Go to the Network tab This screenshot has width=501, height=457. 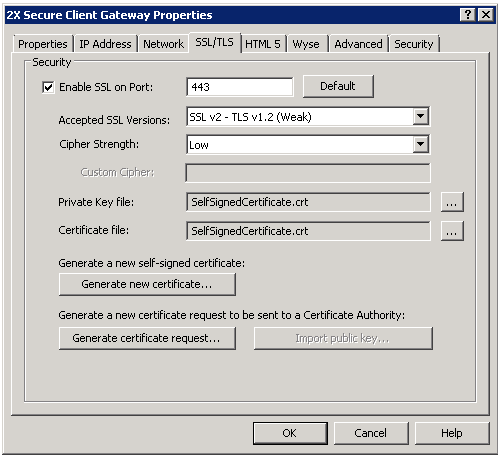[163, 44]
